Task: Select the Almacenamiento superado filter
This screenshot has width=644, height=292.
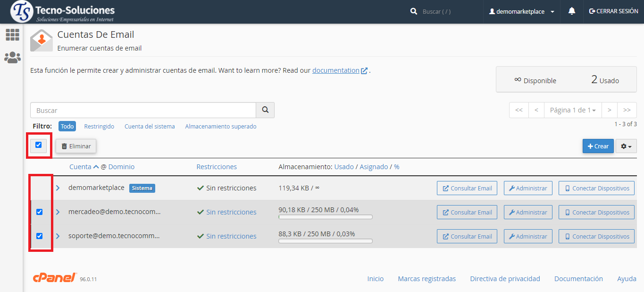Action: [x=221, y=127]
